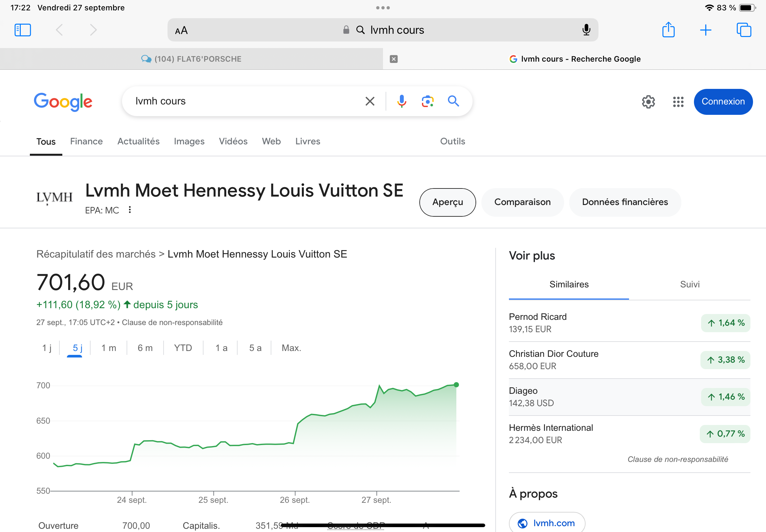Tap the Safari sidebar toggle icon
The height and width of the screenshot is (532, 766).
(x=23, y=30)
